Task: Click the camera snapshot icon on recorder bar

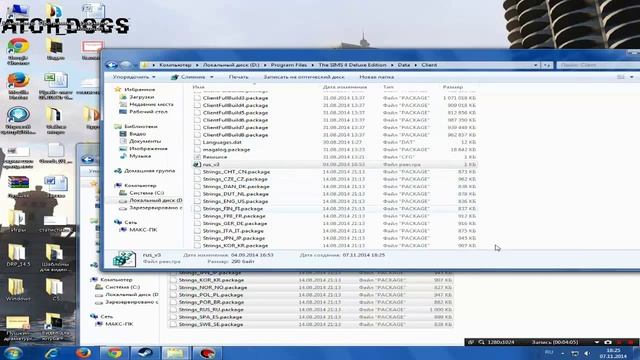Action: tap(608, 342)
